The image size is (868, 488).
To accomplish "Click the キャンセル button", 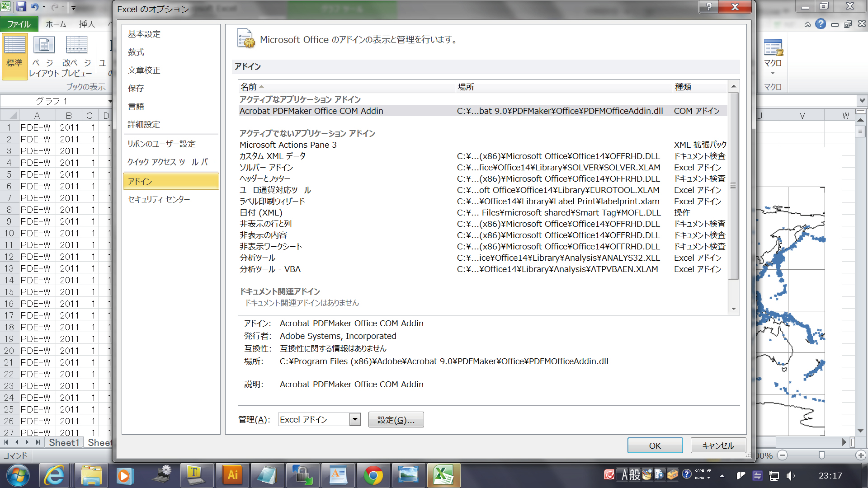I will click(x=718, y=446).
